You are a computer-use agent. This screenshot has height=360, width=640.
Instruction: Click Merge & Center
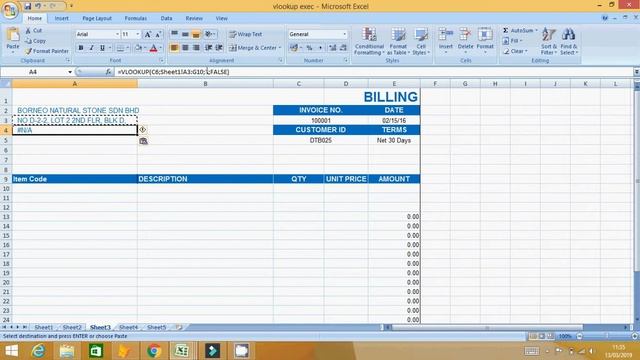[252, 48]
